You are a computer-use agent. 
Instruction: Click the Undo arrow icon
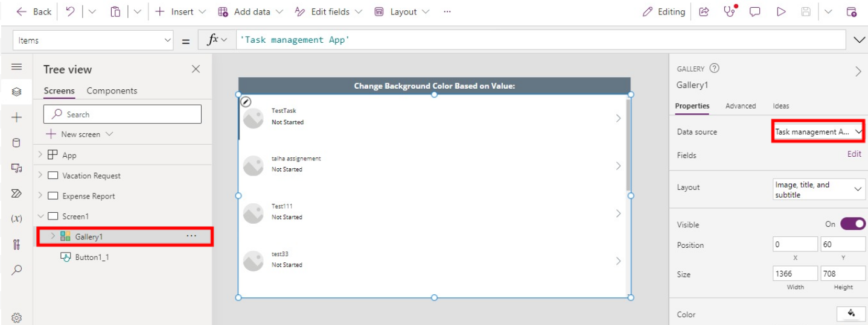(x=70, y=11)
